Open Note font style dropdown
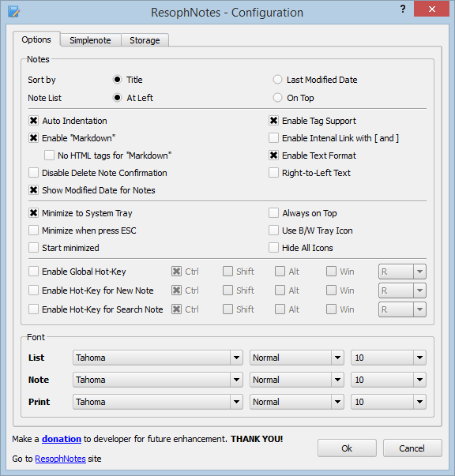 [297, 380]
